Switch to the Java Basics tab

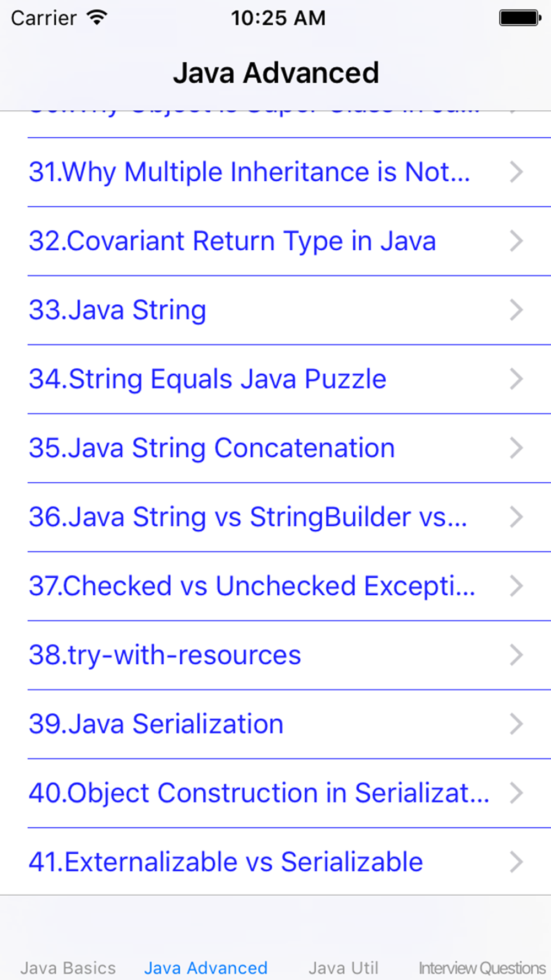click(68, 968)
